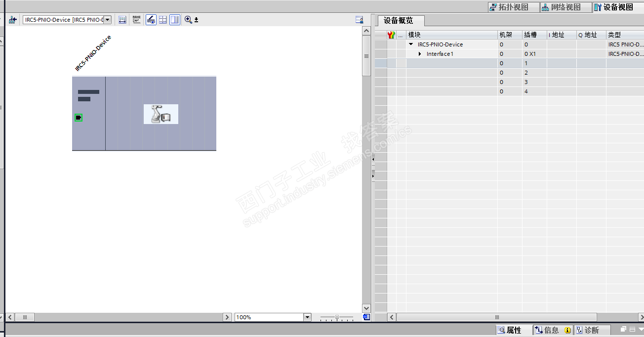Select slot 2 cell in the table
This screenshot has width=644, height=337.
tap(534, 73)
